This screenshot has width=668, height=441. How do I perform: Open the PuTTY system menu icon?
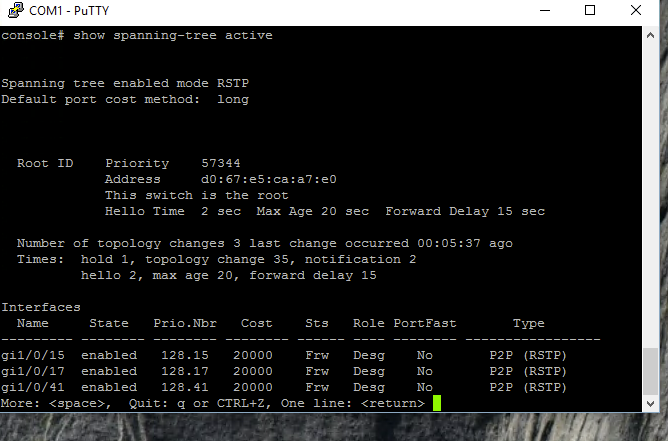pyautogui.click(x=16, y=10)
